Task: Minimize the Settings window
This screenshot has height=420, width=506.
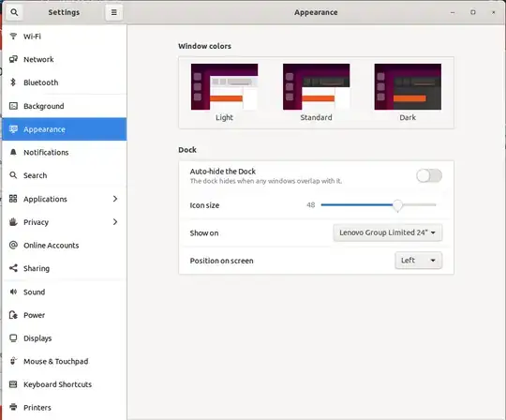Action: click(453, 12)
